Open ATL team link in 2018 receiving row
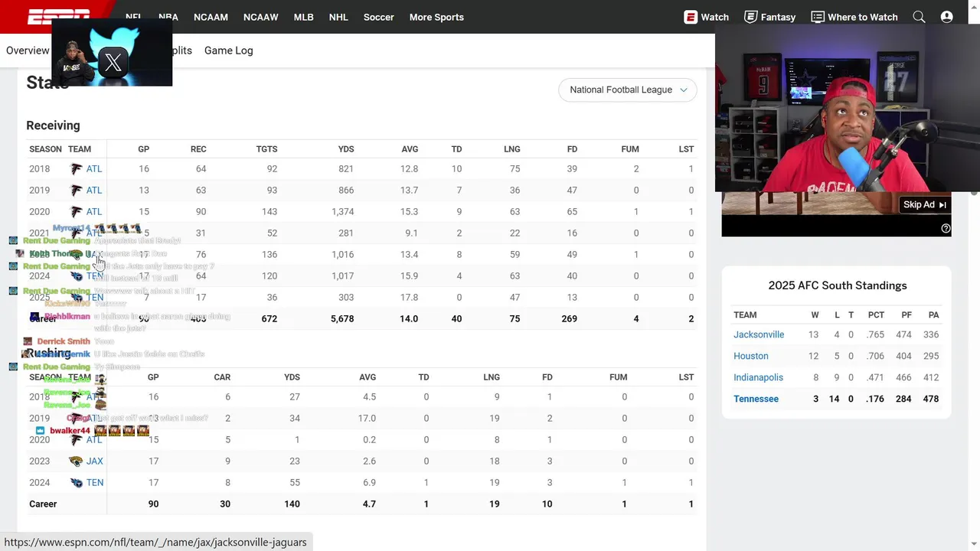The width and height of the screenshot is (980, 551). 94,168
